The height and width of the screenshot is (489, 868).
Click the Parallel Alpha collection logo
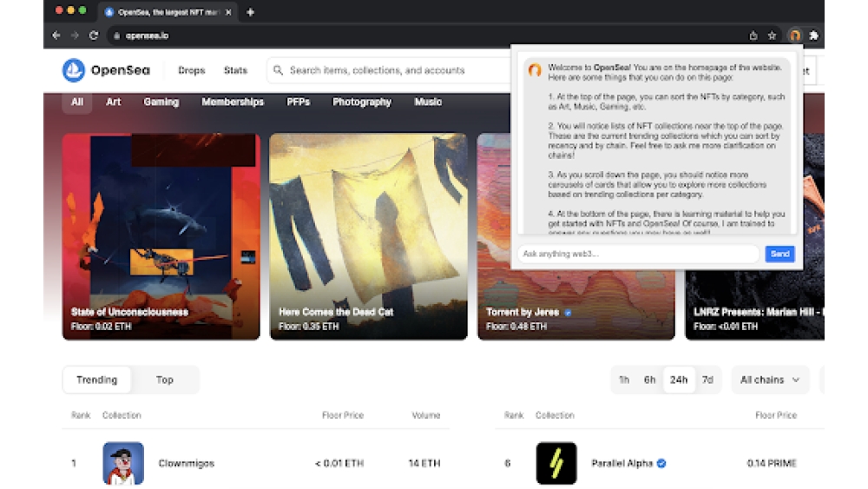(x=556, y=463)
